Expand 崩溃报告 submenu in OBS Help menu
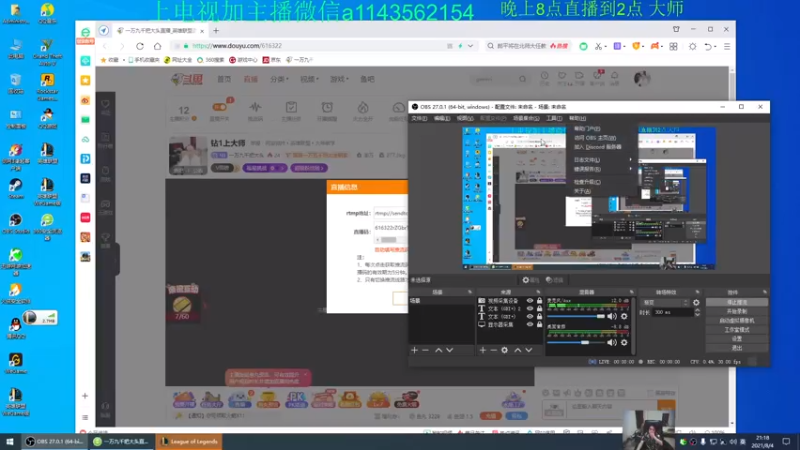This screenshot has width=800, height=450. pyautogui.click(x=603, y=169)
